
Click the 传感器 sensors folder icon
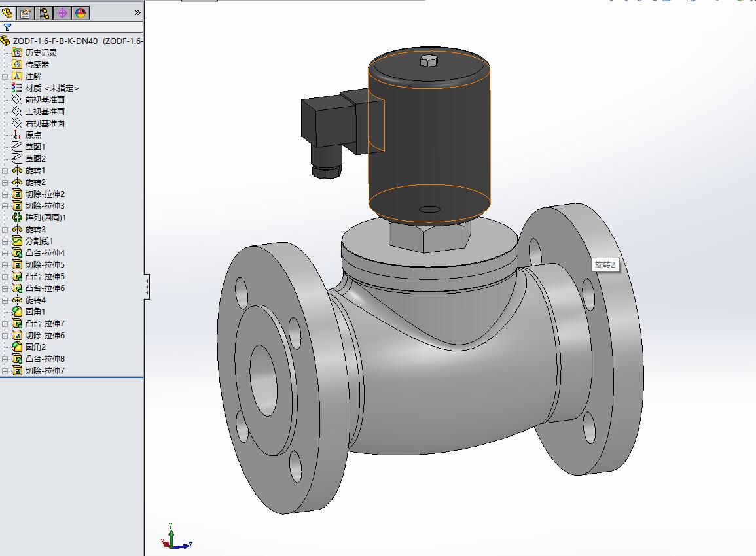click(17, 64)
